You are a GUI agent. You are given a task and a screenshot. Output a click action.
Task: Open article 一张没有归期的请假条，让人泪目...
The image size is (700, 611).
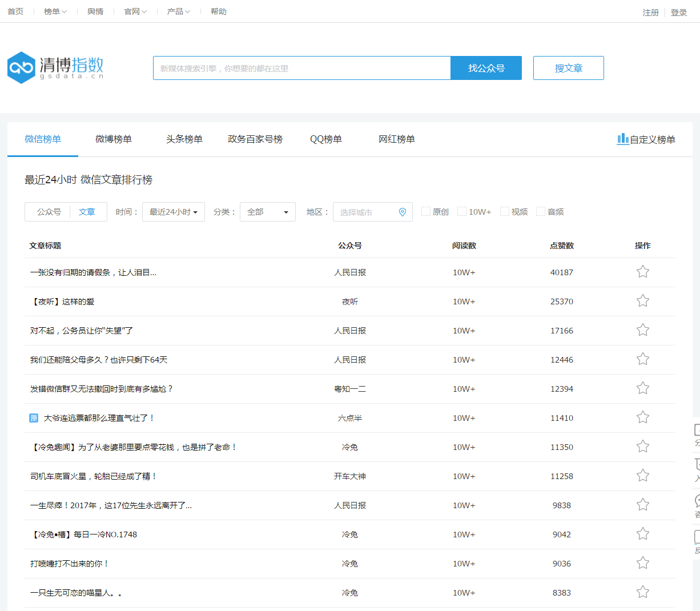[93, 272]
